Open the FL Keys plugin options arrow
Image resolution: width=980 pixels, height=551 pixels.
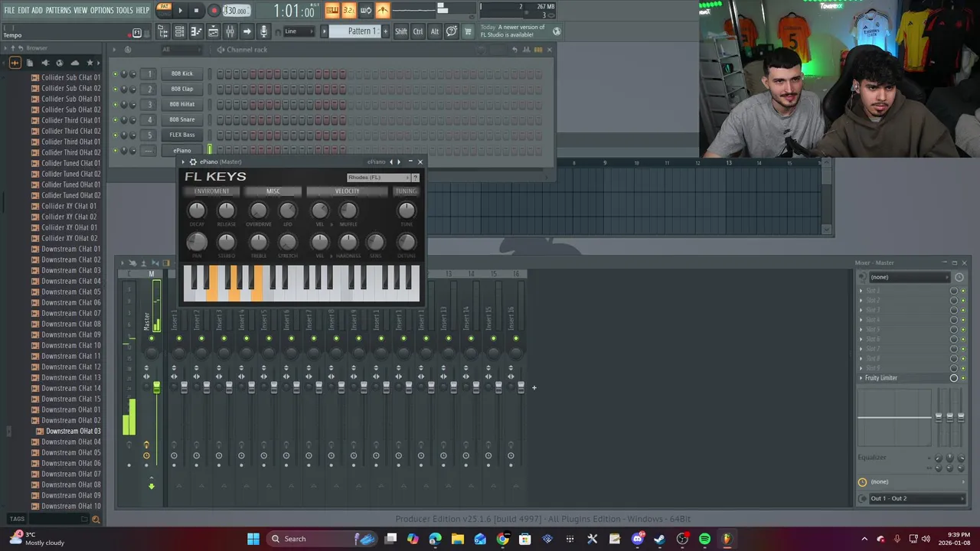(185, 162)
